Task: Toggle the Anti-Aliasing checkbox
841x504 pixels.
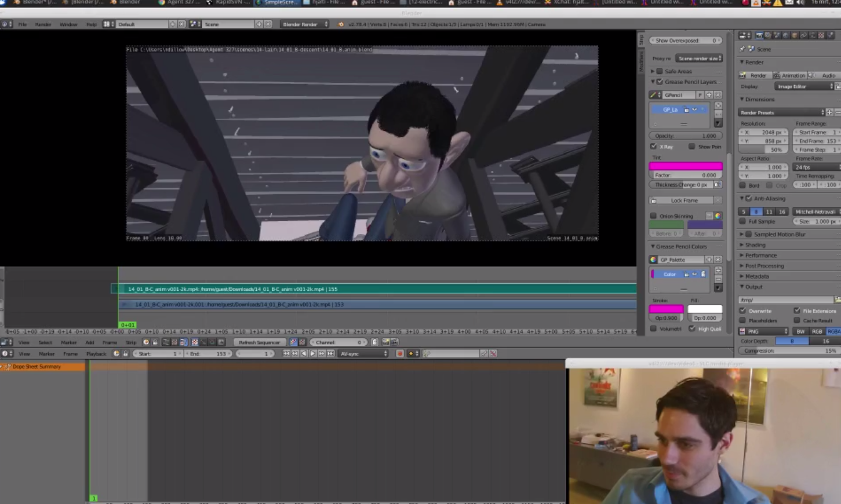Action: (748, 198)
